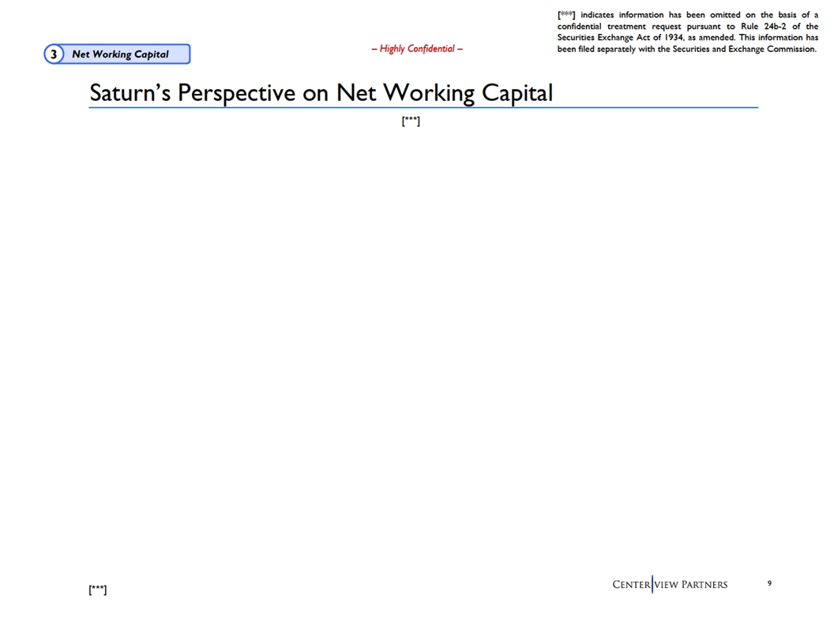Click the word Partners in the footer logo
Image resolution: width=834 pixels, height=644 pixels.
pos(699,585)
